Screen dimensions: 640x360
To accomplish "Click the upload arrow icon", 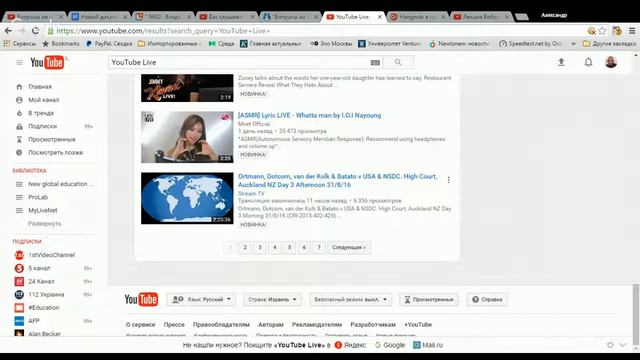I will [x=561, y=62].
